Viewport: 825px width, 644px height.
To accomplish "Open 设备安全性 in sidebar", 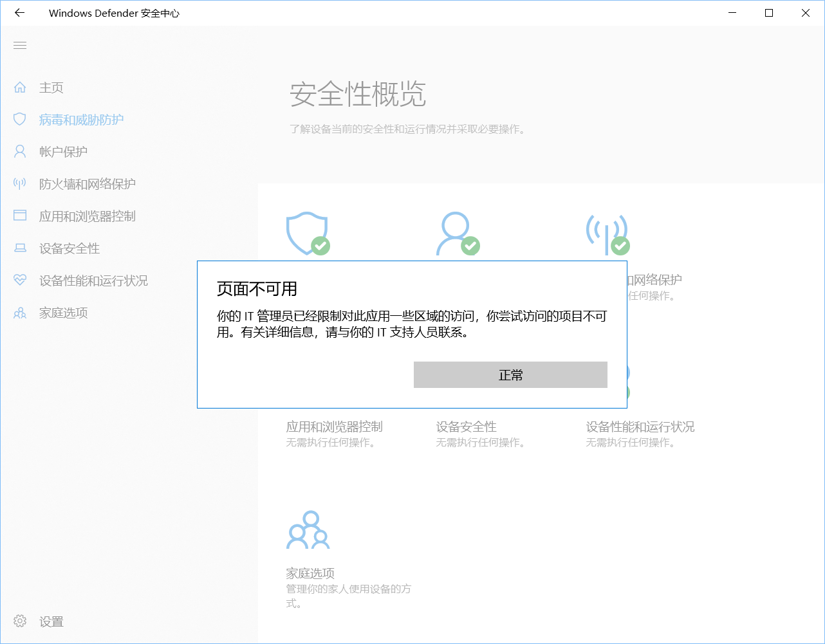I will click(70, 248).
